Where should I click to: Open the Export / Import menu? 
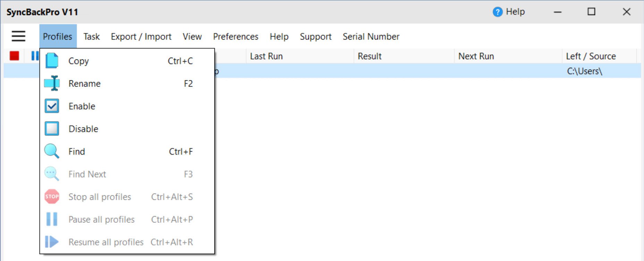pos(141,36)
